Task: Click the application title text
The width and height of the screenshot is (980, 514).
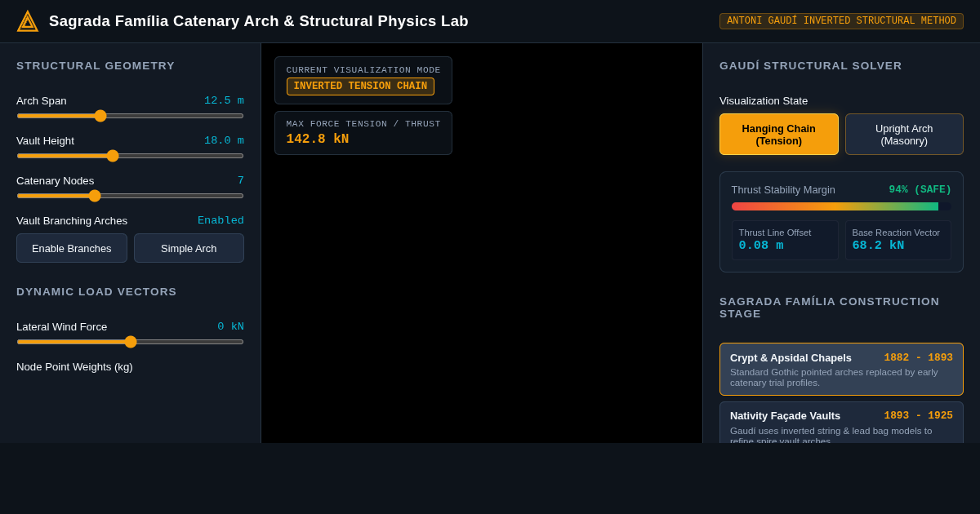Action: (x=259, y=21)
